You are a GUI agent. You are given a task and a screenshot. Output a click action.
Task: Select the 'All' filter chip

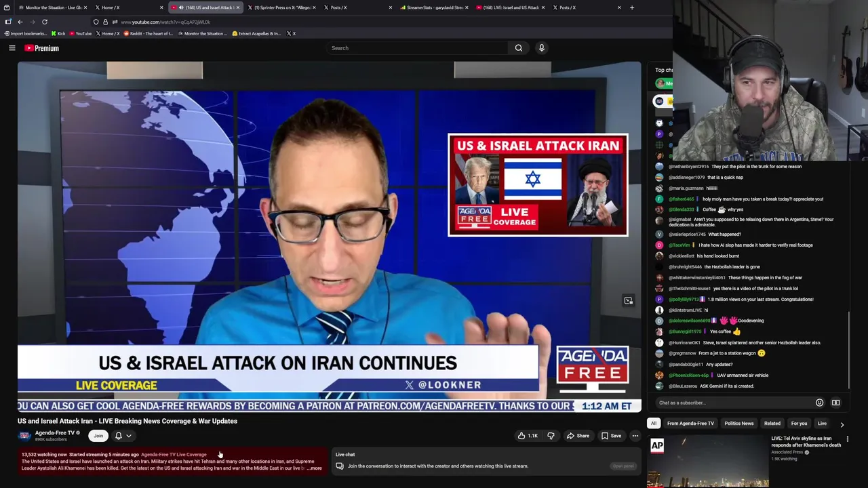click(654, 424)
